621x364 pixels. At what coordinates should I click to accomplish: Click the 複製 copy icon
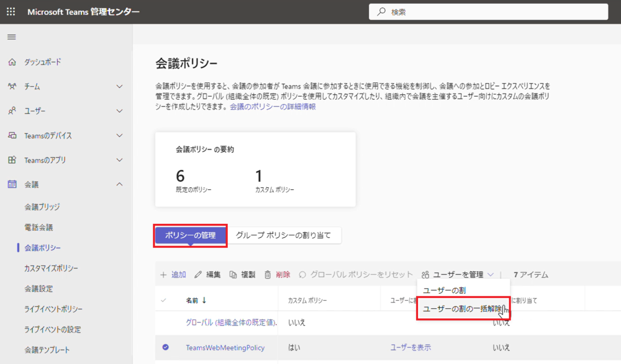point(234,275)
